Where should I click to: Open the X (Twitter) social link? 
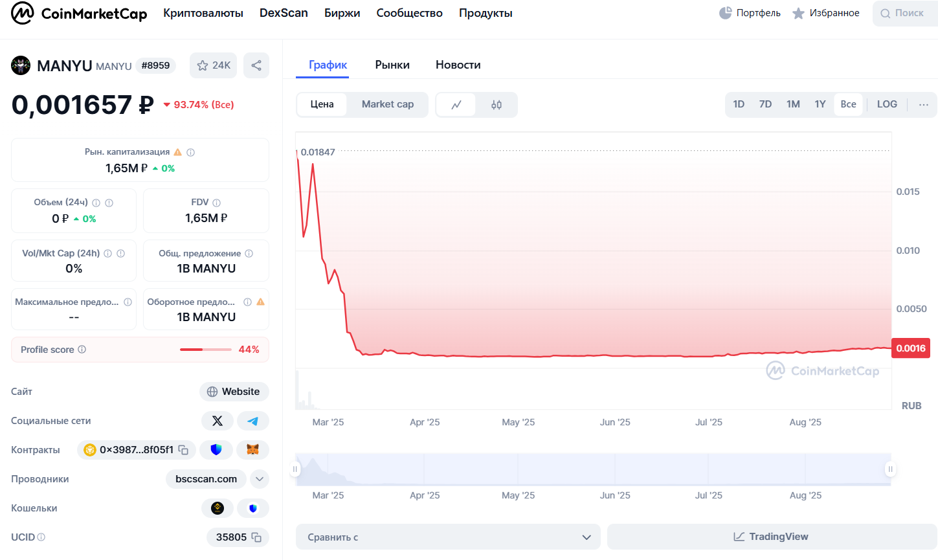coord(218,421)
